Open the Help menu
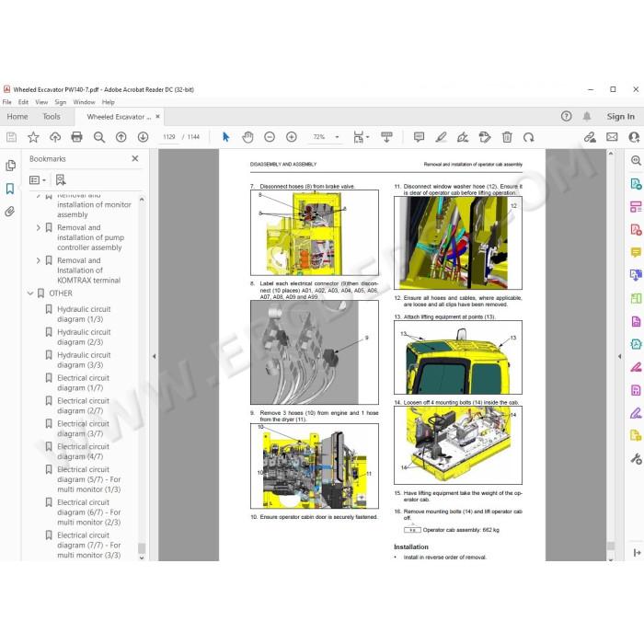644x644 pixels. pos(109,102)
